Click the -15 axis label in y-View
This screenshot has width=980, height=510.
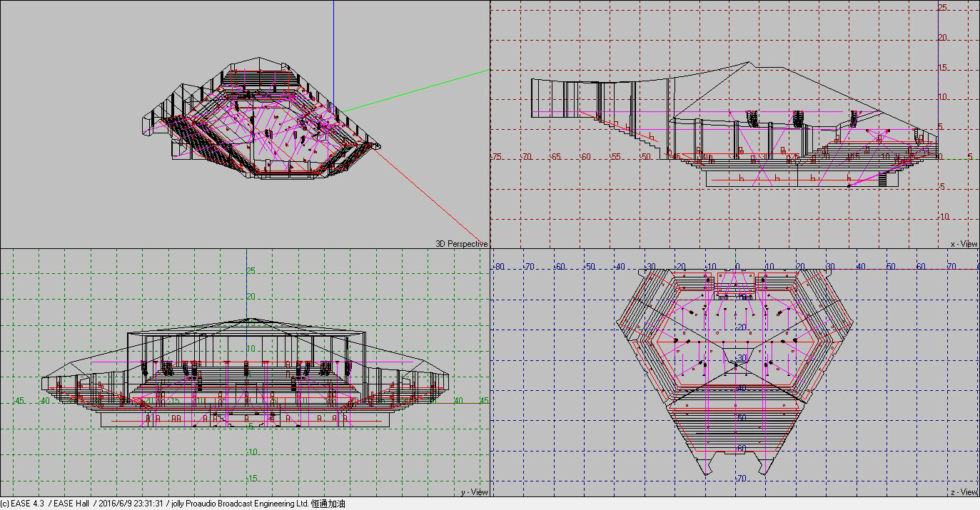[x=251, y=479]
